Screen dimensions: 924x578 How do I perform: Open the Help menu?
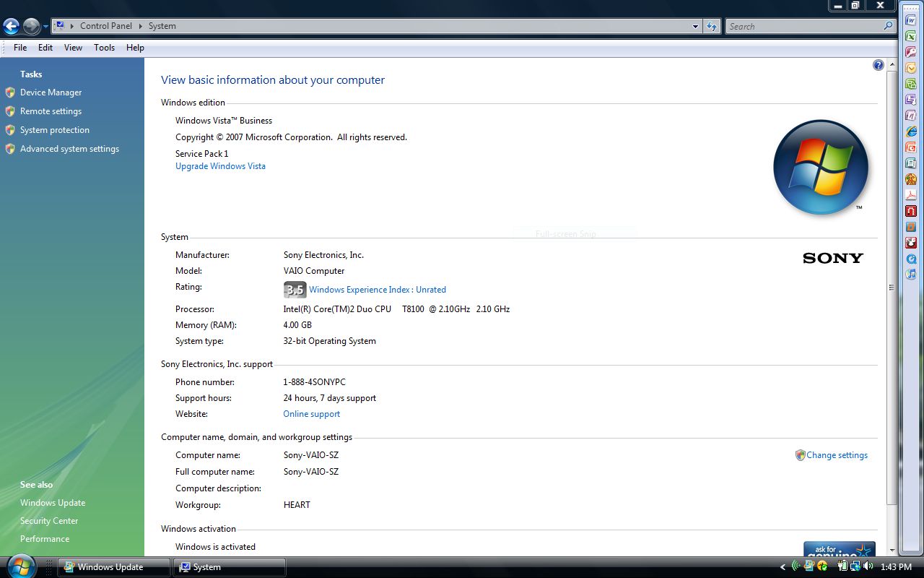[x=135, y=48]
